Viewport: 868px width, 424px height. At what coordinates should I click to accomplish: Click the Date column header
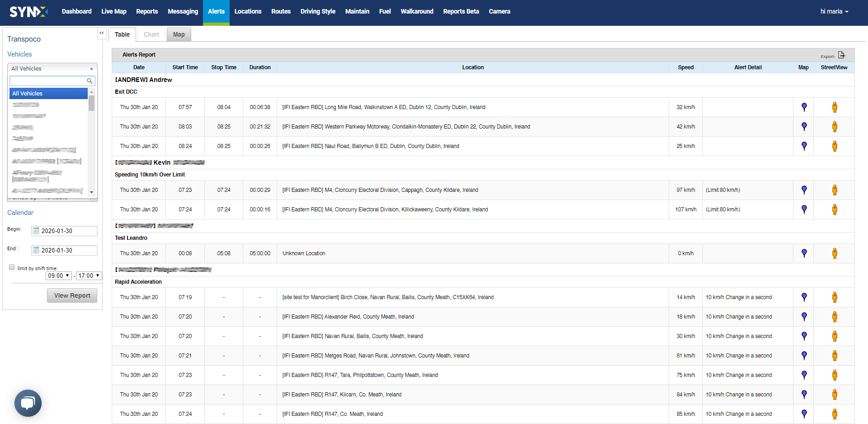tap(139, 67)
